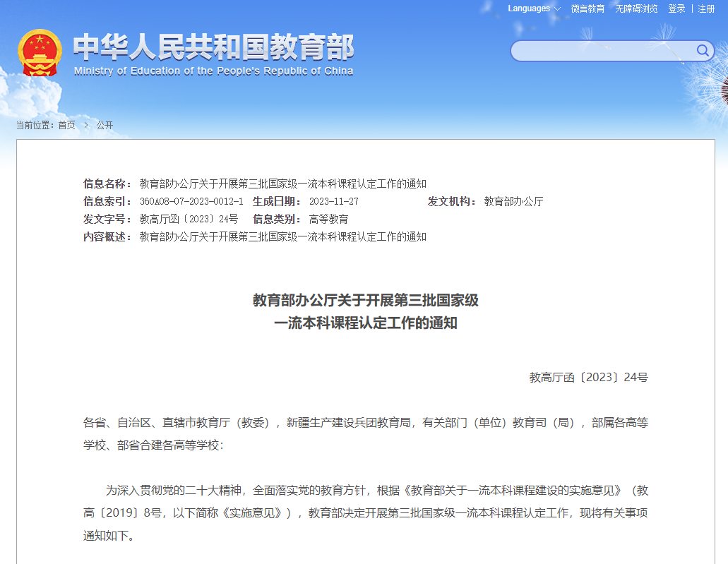The image size is (728, 564).
Task: Click the 内容概述 summary text
Action: point(282,236)
